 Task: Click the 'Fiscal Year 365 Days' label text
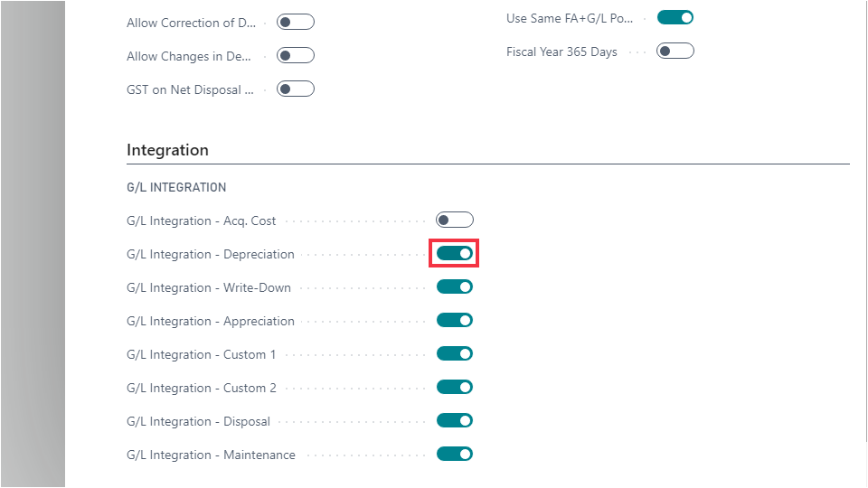click(561, 52)
